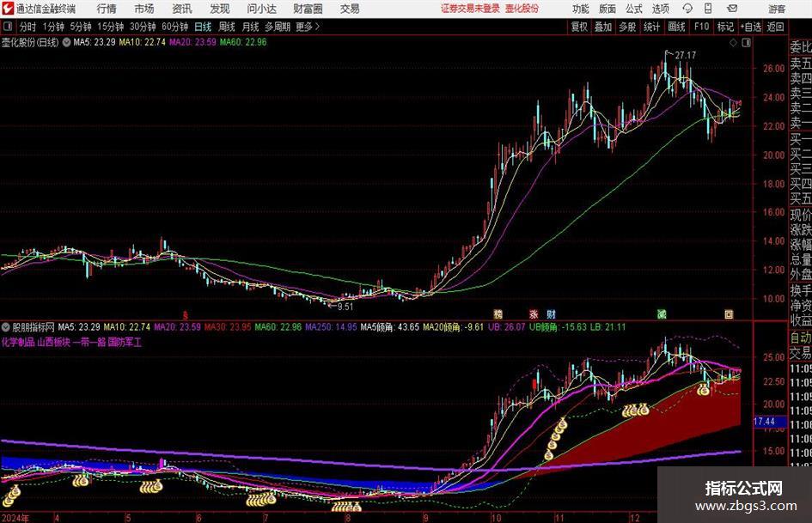Open the 交易 menu
The height and width of the screenshot is (523, 812).
click(x=350, y=9)
